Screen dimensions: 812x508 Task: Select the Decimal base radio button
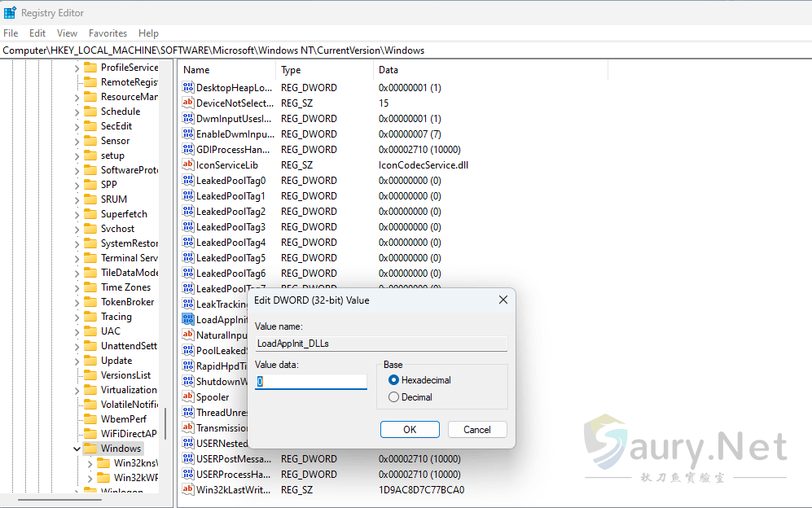(394, 397)
